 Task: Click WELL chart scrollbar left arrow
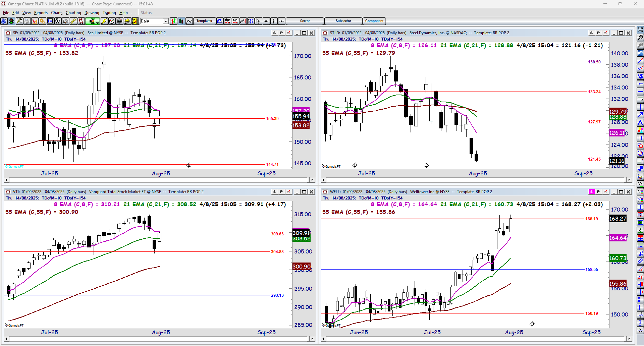coord(324,339)
